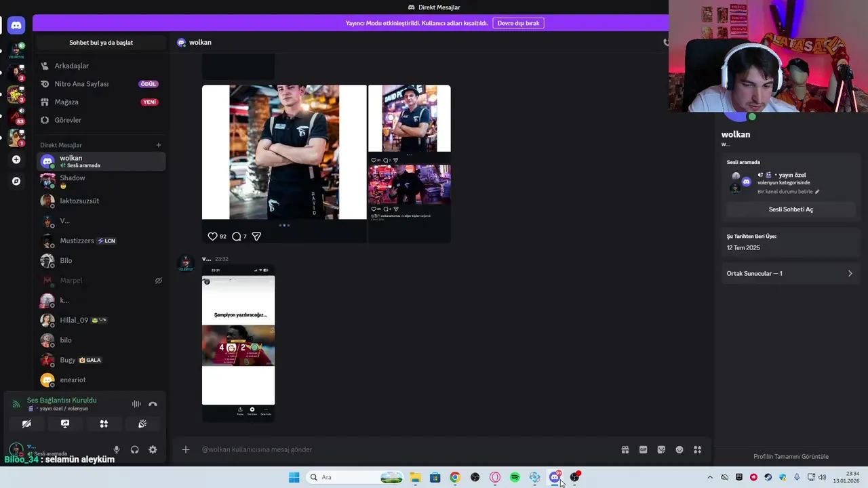This screenshot has height=488, width=868.
Task: Open Google Chrome from taskbar
Action: coord(455,477)
